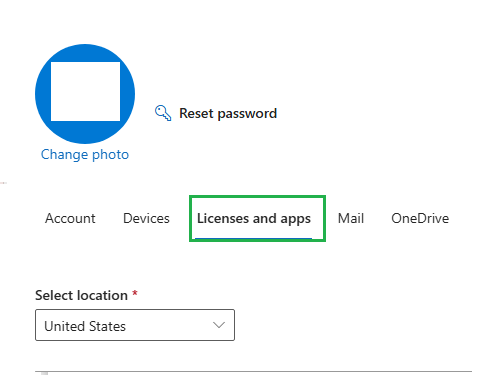
Task: Open the Devices tab
Action: 146,219
